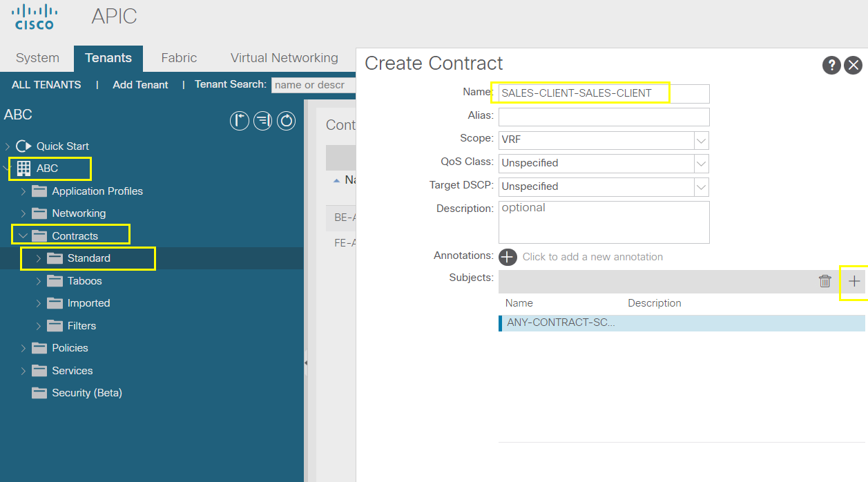The image size is (868, 482).
Task: Expand the Taboos node
Action: pyautogui.click(x=39, y=280)
